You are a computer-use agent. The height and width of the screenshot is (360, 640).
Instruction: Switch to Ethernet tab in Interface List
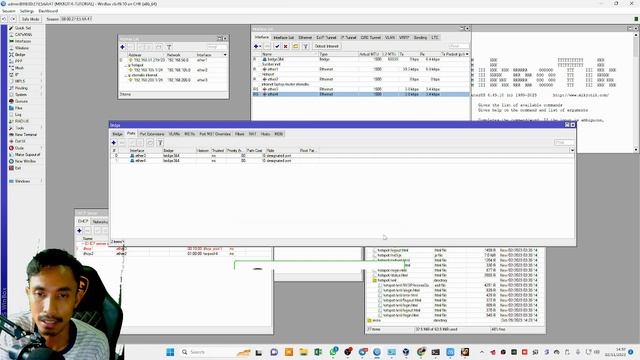(305, 38)
